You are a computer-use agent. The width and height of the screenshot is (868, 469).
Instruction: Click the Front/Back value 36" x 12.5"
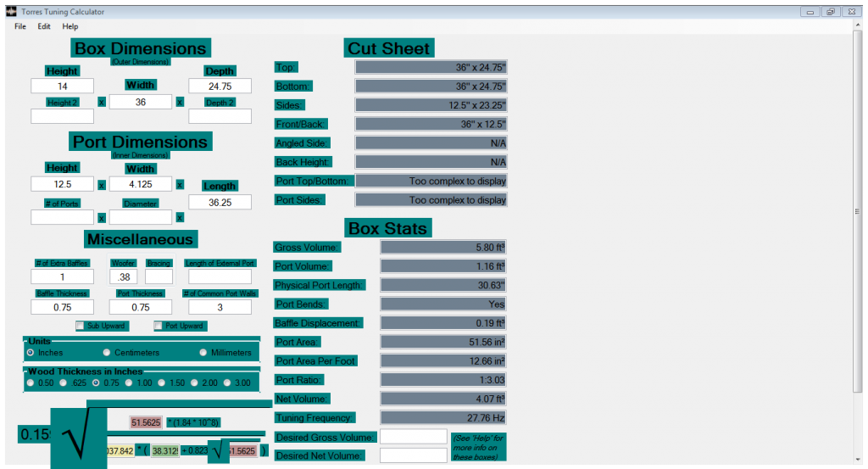(431, 124)
